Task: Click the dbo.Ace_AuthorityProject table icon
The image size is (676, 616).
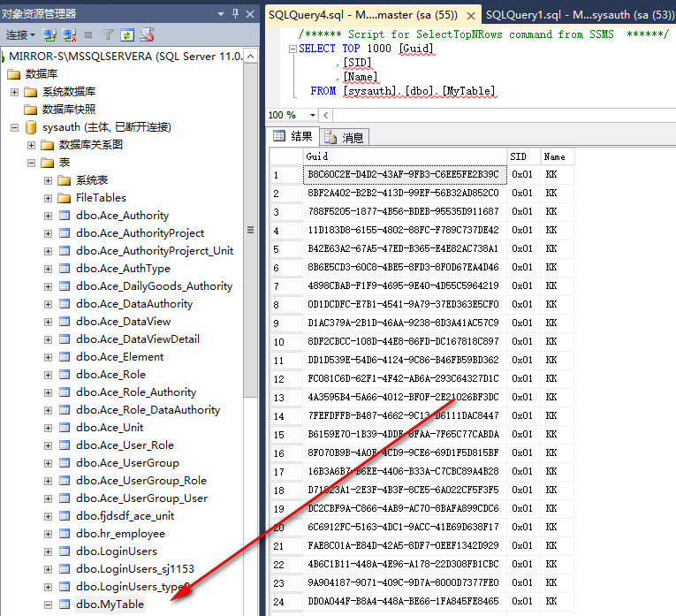Action: pos(65,233)
